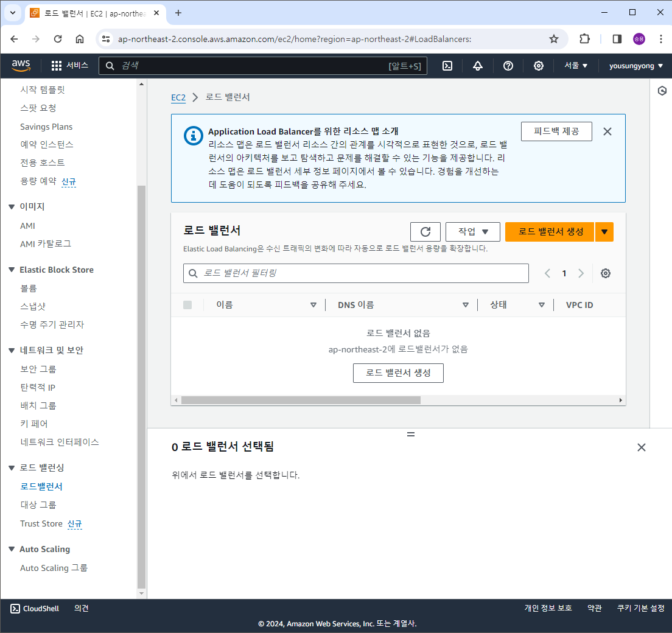
Task: Click the browser address bar URL
Action: 295,39
